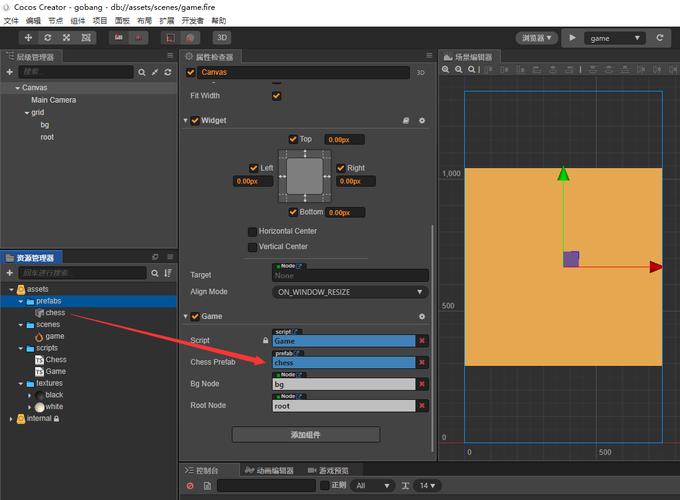Uncheck the Widget Top alignment checkbox

pyautogui.click(x=292, y=140)
